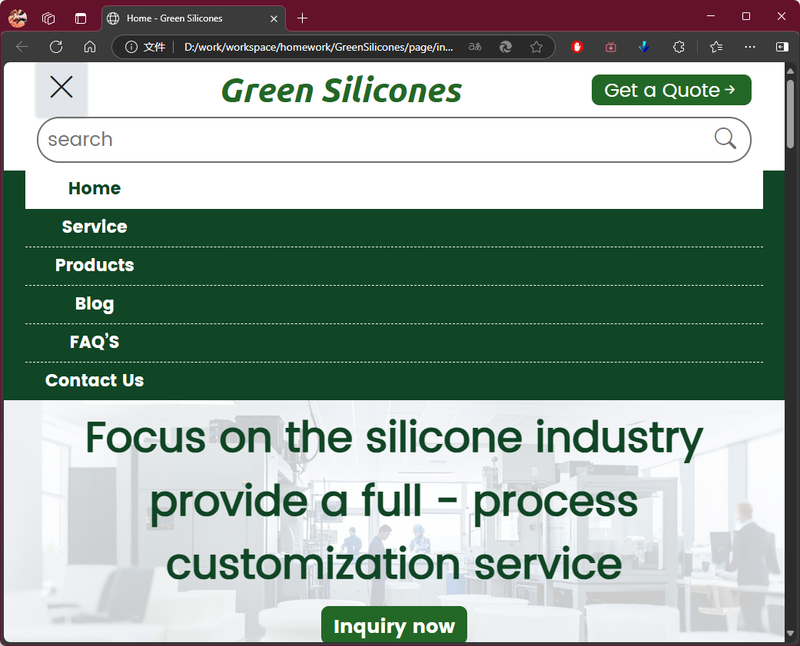
Task: Add this page to favorites with the star icon
Action: pyautogui.click(x=536, y=47)
